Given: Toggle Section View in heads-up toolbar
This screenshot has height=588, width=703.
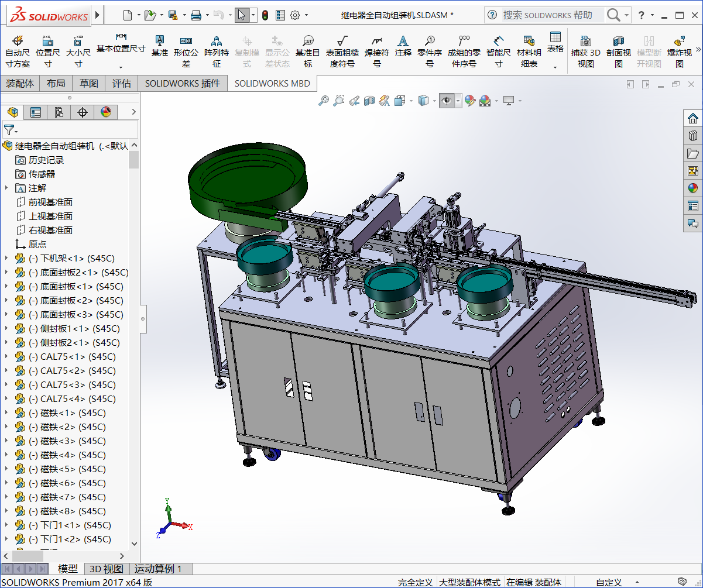Looking at the screenshot, I should click(x=369, y=101).
